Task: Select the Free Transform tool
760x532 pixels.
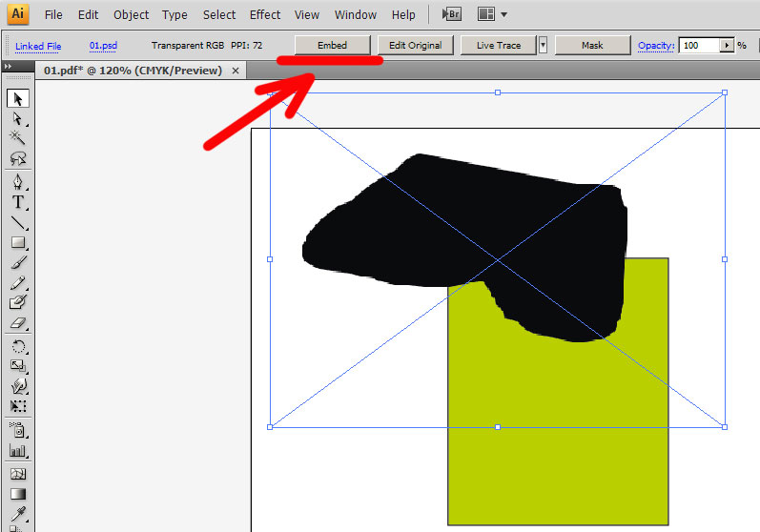Action: (x=18, y=406)
